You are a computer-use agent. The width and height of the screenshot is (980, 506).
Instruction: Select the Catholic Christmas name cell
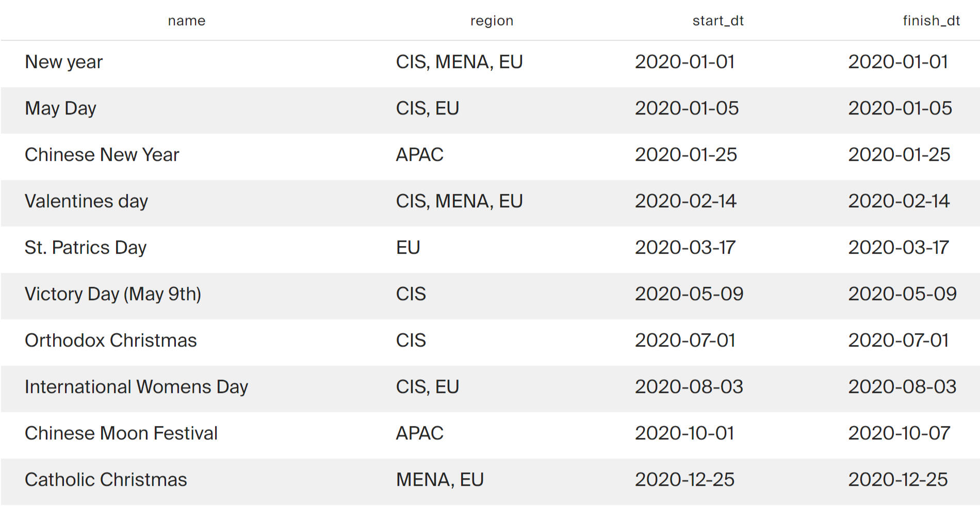tap(106, 480)
